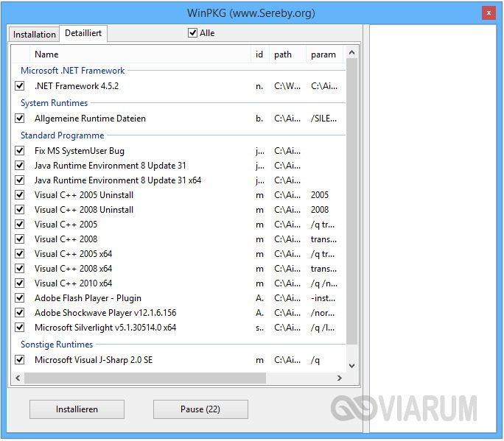Uncheck Visual C++ 2005 Uninstall
The image size is (504, 441).
(20, 195)
